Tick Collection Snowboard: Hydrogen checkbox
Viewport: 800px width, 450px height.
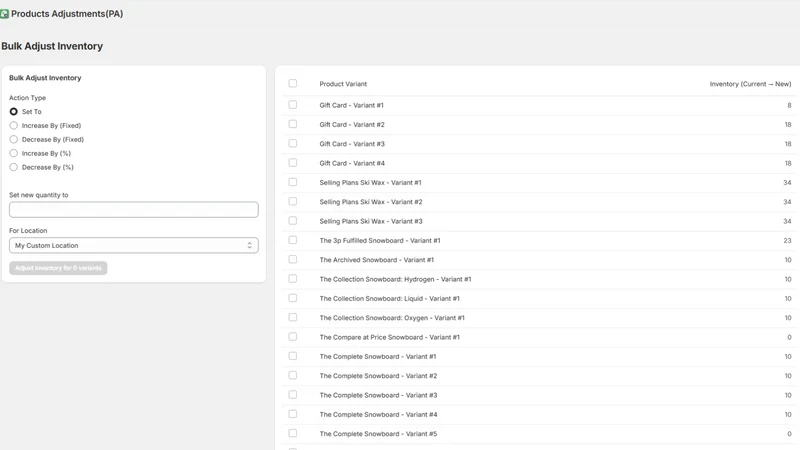292,279
